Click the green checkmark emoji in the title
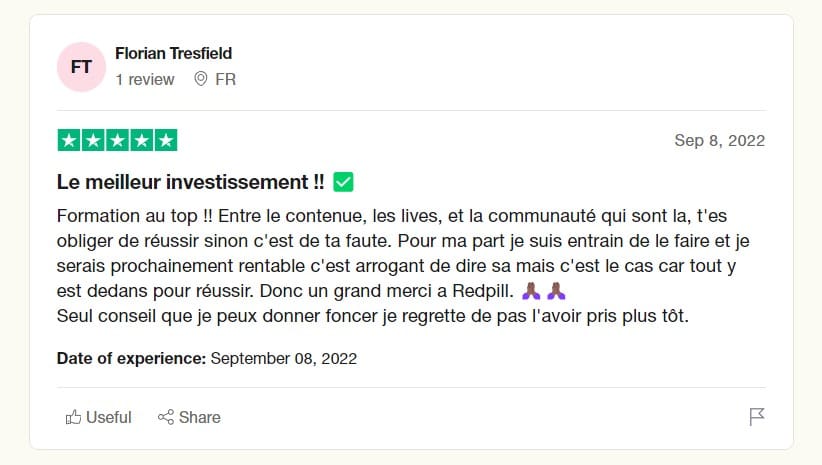Viewport: 822px width, 465px height. click(x=343, y=182)
